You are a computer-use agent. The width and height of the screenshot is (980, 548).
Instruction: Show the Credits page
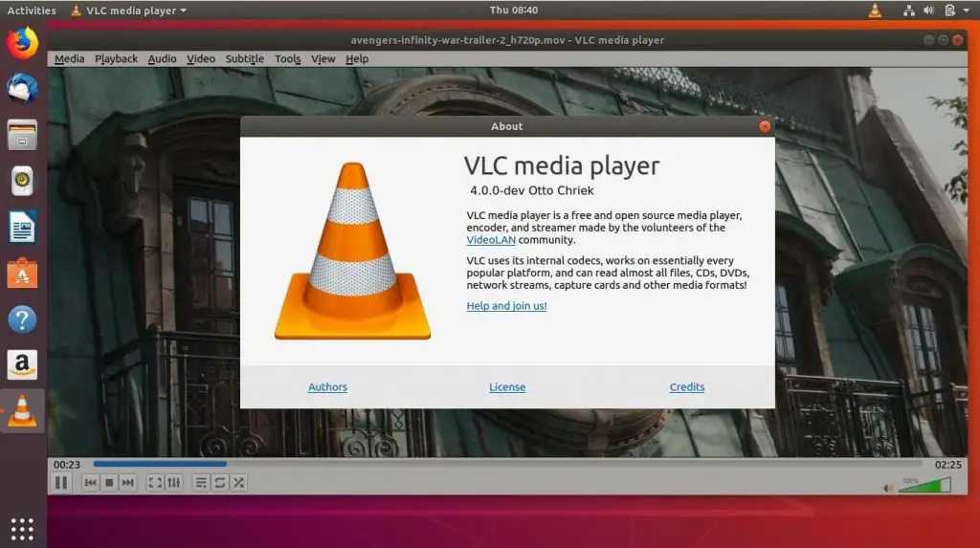tap(687, 386)
